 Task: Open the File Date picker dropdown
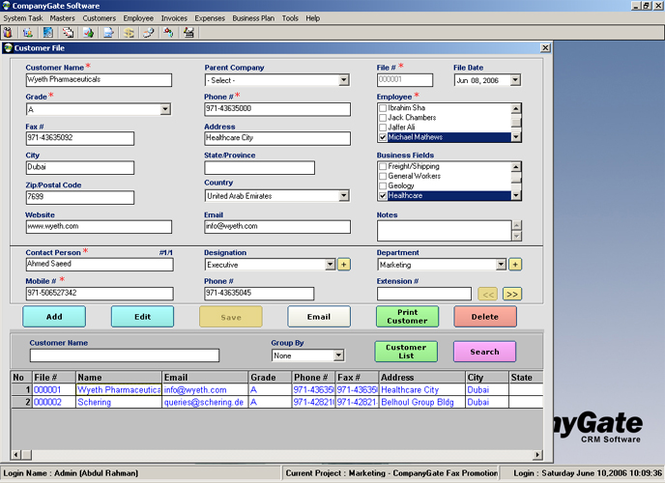pos(515,80)
